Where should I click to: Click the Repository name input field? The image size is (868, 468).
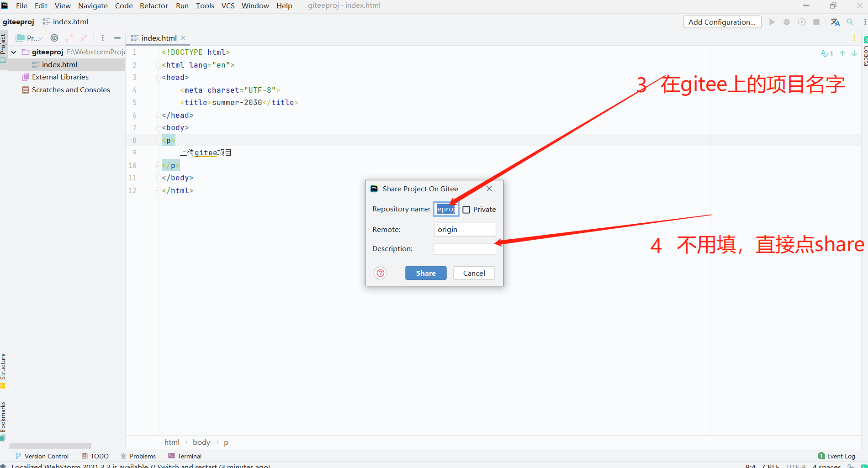[x=446, y=209]
